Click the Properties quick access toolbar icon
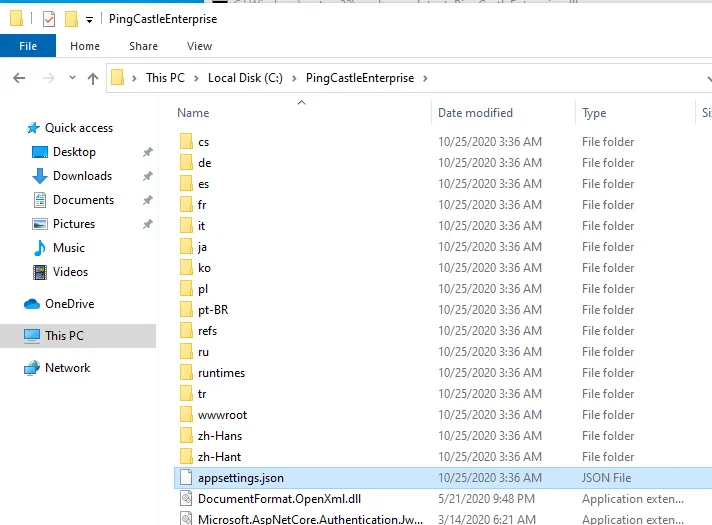The image size is (712, 525). pyautogui.click(x=49, y=19)
